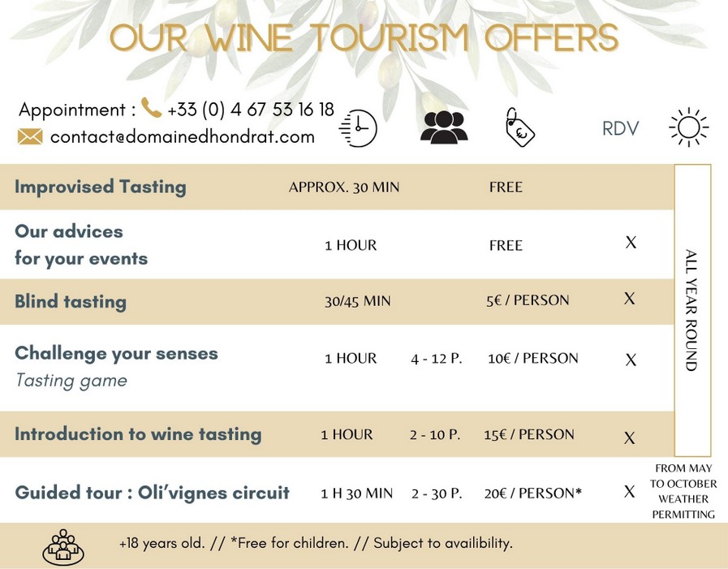This screenshot has width=728, height=569.
Task: Click the X mark for Blind tasting
Action: (629, 299)
